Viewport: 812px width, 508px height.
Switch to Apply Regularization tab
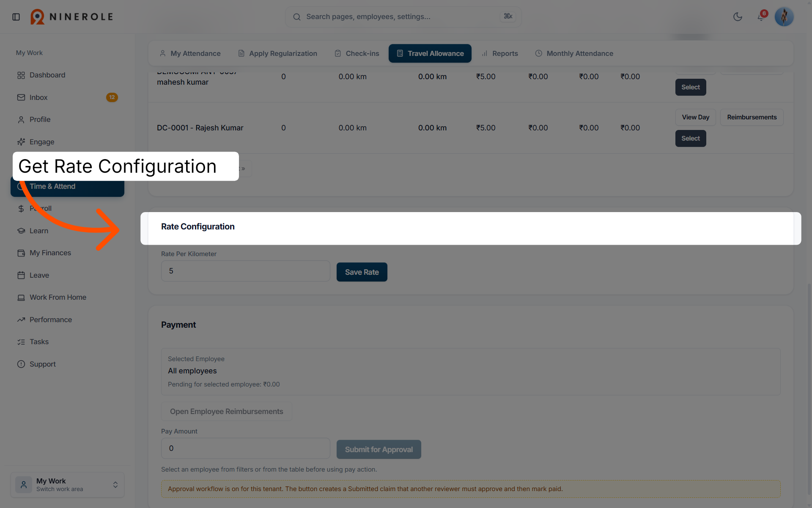277,53
